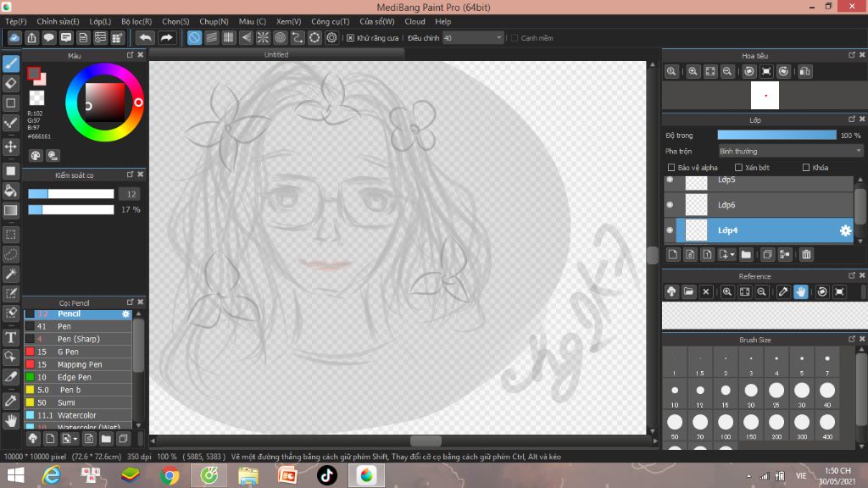The height and width of the screenshot is (488, 868).
Task: Select the Magic Wand tool
Action: tap(10, 274)
